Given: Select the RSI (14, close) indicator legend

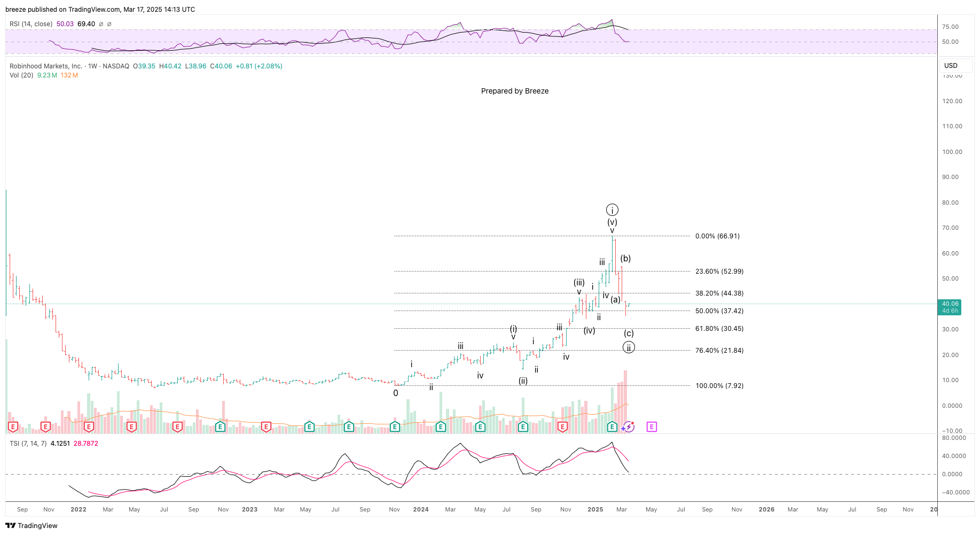Looking at the screenshot, I should click(31, 24).
